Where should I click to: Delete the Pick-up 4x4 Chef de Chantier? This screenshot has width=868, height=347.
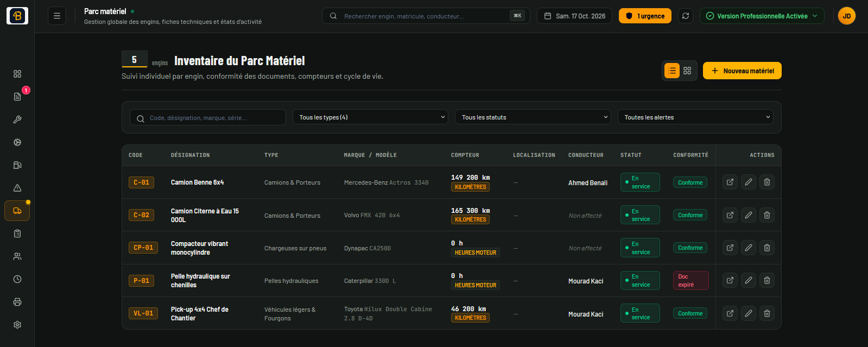coord(767,313)
